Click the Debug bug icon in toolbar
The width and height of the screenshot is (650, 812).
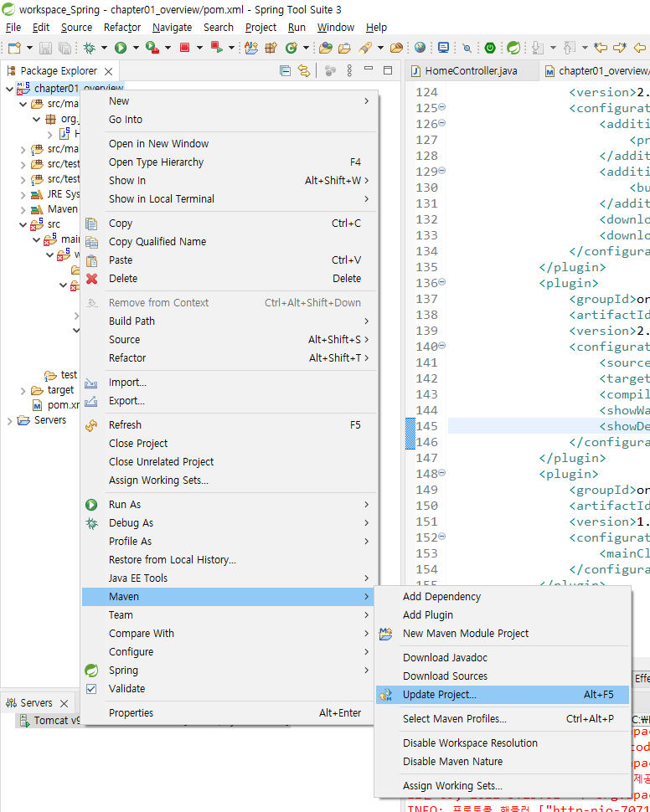point(89,48)
